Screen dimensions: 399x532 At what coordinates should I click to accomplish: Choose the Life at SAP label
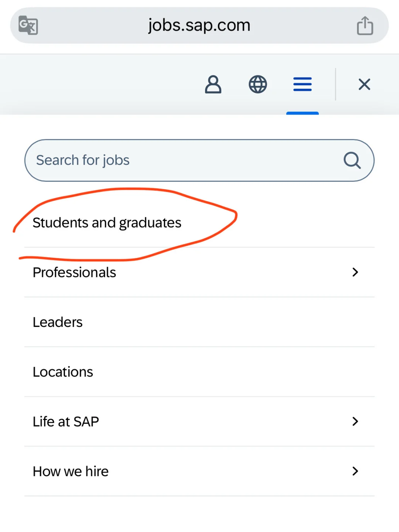pyautogui.click(x=66, y=422)
